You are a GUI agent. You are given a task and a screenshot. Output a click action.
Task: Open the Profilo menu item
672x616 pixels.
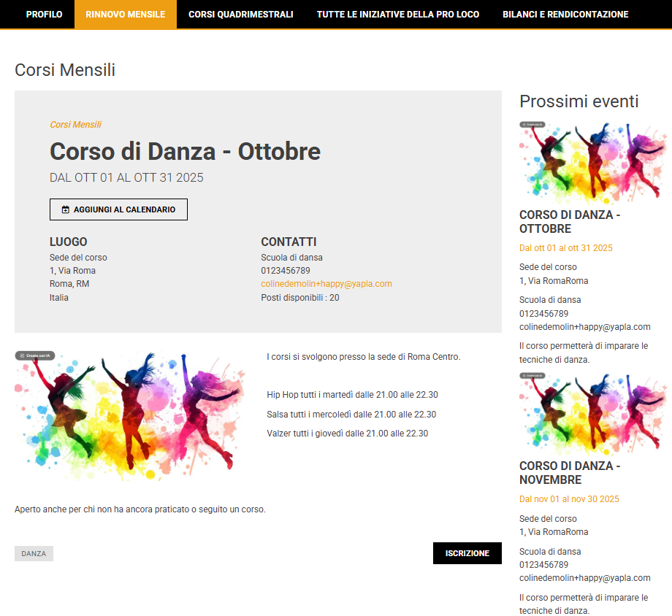[x=44, y=15]
